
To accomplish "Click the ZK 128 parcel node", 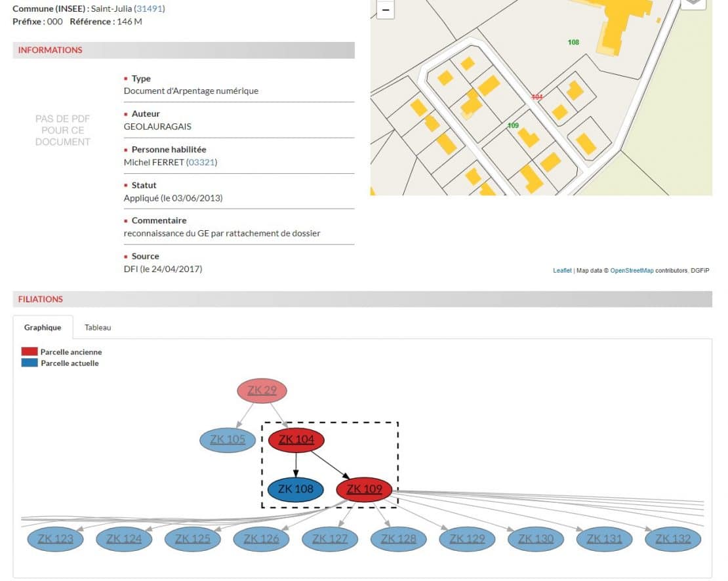I will (x=398, y=539).
